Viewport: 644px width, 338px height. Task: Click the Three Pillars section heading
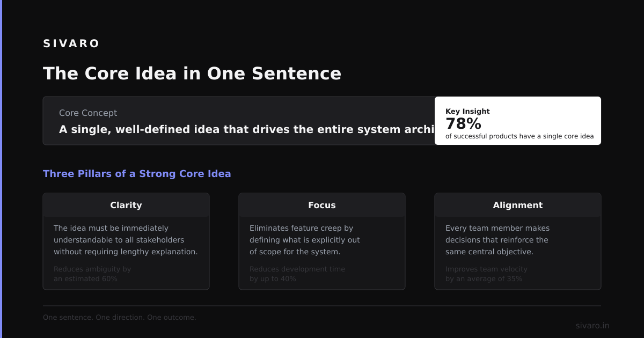tap(137, 174)
